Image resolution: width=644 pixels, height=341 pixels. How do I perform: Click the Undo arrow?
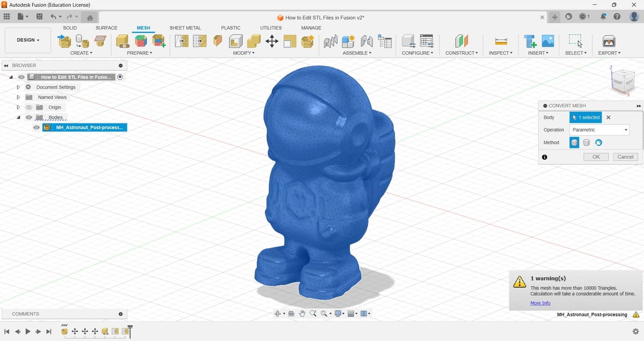coord(53,17)
